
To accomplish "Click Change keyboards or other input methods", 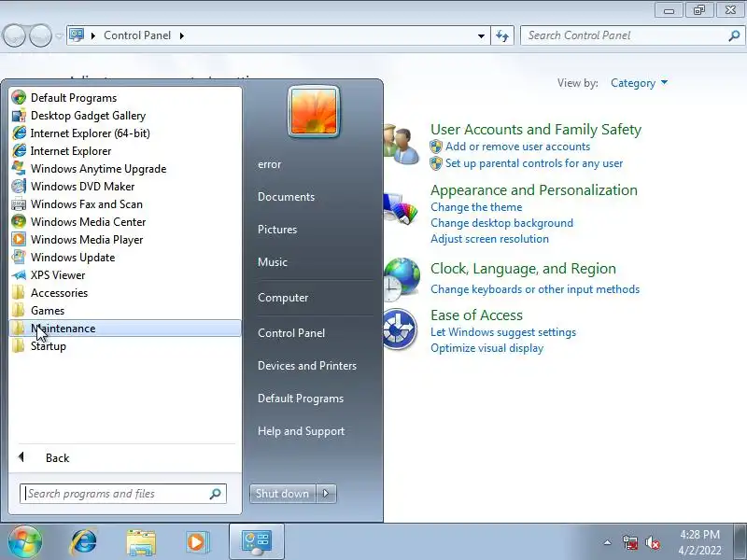I will (x=535, y=289).
